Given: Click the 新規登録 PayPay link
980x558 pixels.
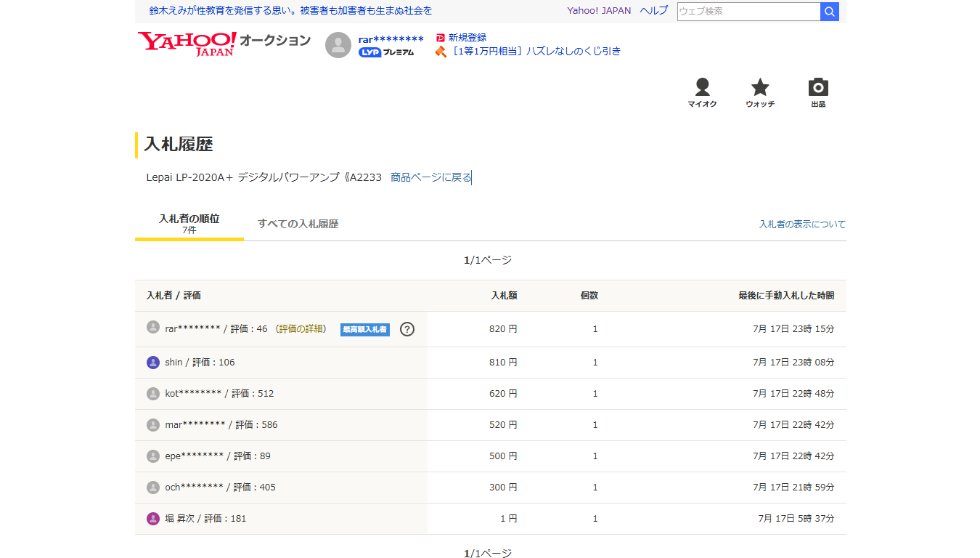Looking at the screenshot, I should click(467, 38).
